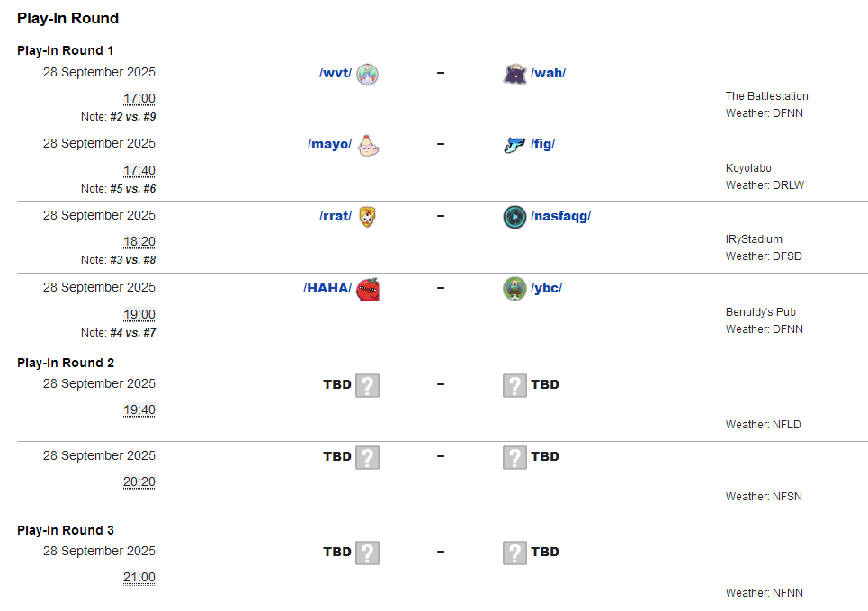Follow the /HAHA/ team link
The width and height of the screenshot is (868, 611).
coord(327,288)
